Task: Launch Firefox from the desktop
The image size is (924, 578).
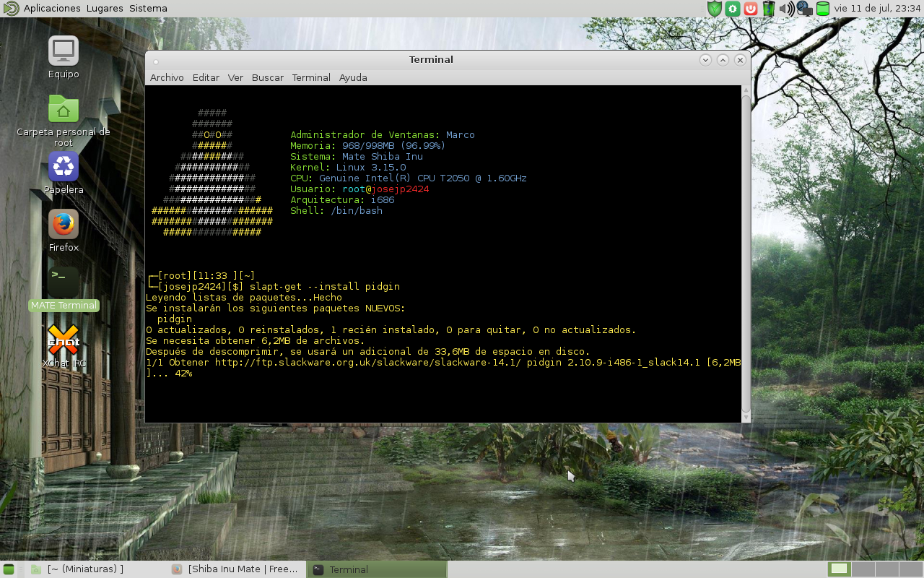Action: [x=64, y=231]
